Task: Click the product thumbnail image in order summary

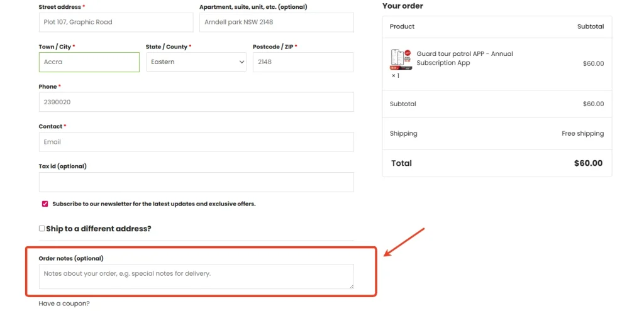Action: (401, 58)
